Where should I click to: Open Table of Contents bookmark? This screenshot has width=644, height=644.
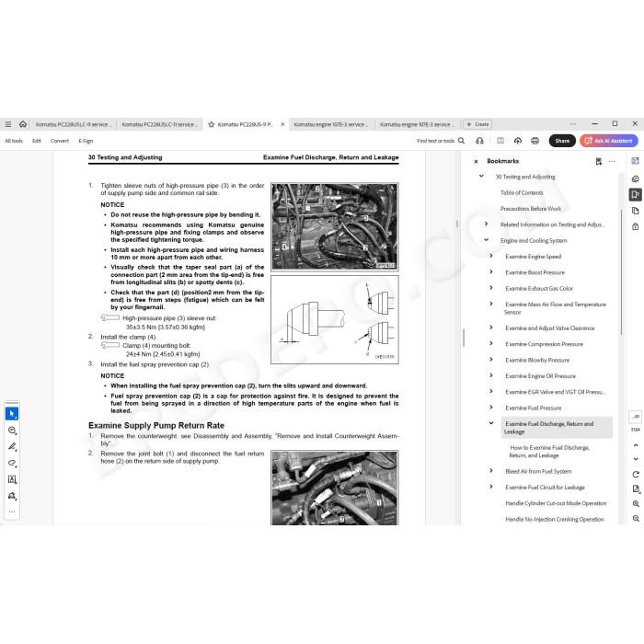pos(522,192)
